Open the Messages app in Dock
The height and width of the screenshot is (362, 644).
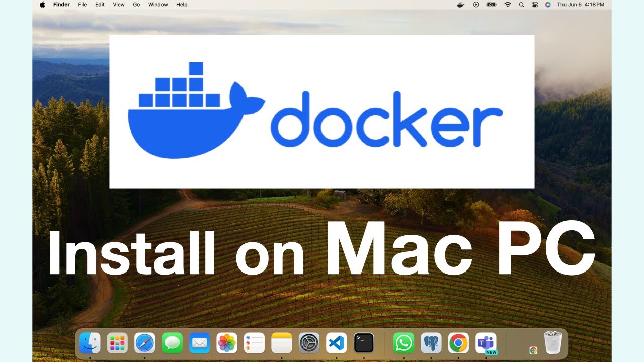point(172,343)
